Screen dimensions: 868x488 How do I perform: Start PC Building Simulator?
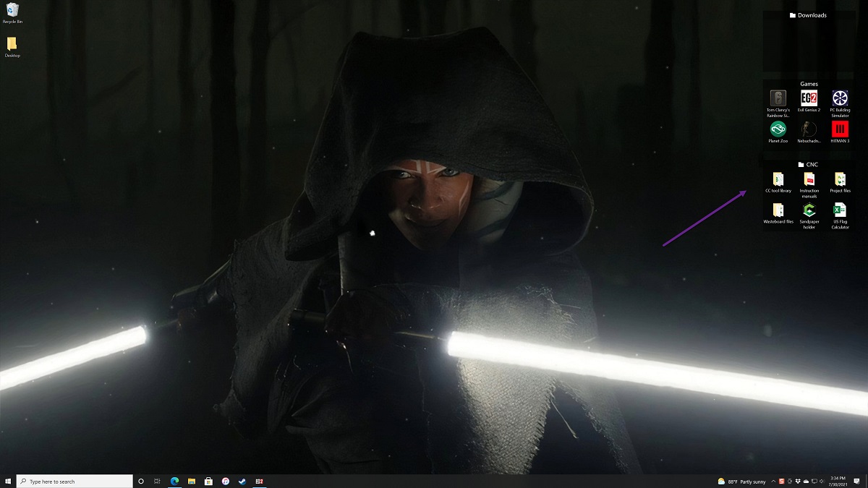click(x=840, y=103)
